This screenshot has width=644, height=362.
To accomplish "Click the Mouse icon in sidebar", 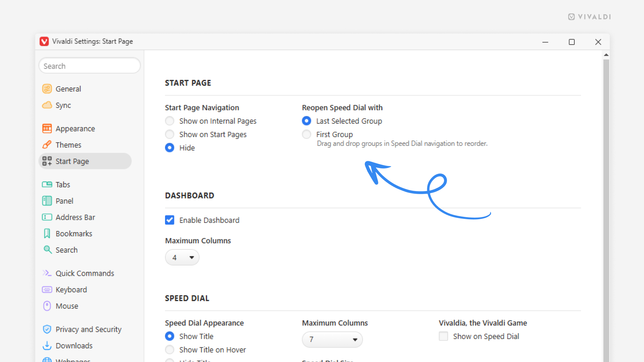I will point(47,306).
